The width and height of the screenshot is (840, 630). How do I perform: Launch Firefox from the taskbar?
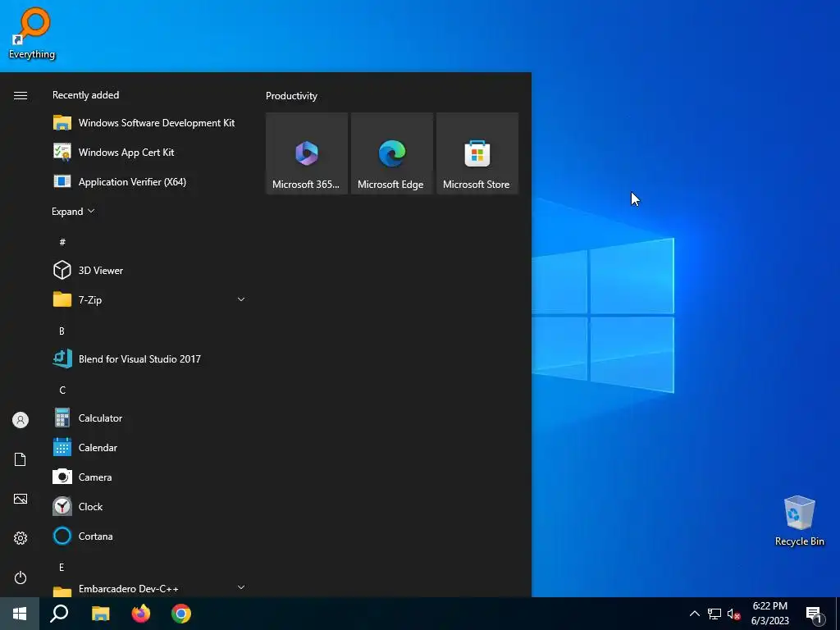pyautogui.click(x=141, y=614)
